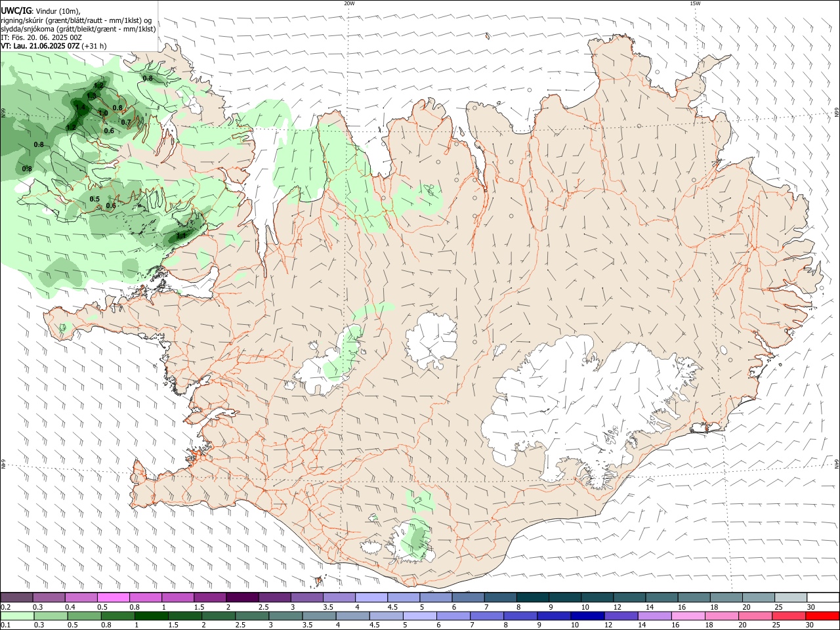The image size is (840, 630).
Task: Select the '1.0' precipitation value on the map
Action: click(x=103, y=113)
